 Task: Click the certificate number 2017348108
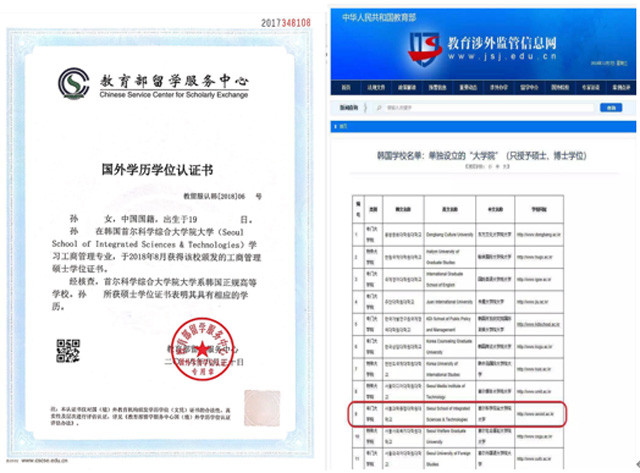(286, 23)
